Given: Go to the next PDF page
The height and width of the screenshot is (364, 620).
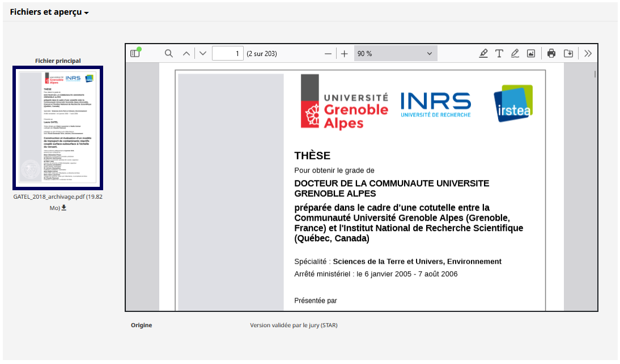Looking at the screenshot, I should (x=203, y=53).
